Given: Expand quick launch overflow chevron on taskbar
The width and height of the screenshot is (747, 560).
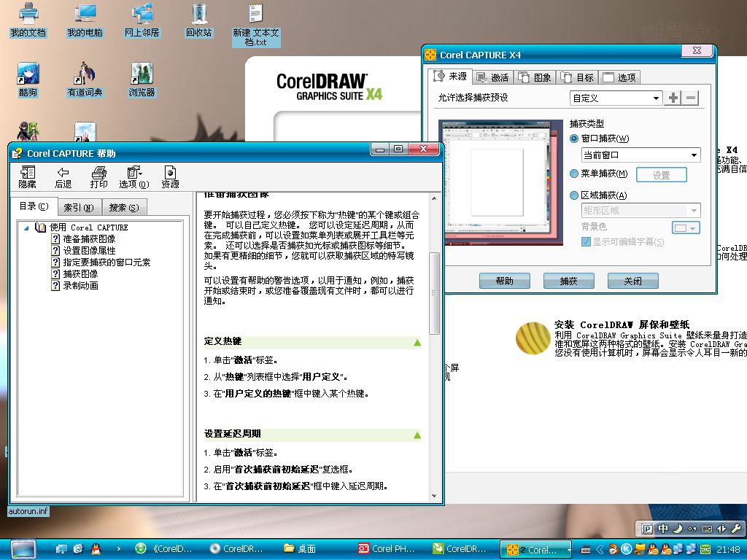Looking at the screenshot, I should click(119, 549).
